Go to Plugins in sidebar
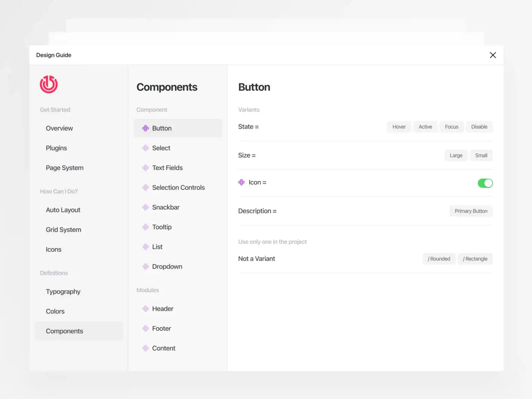Screen dimensions: 532x399 coord(56,148)
